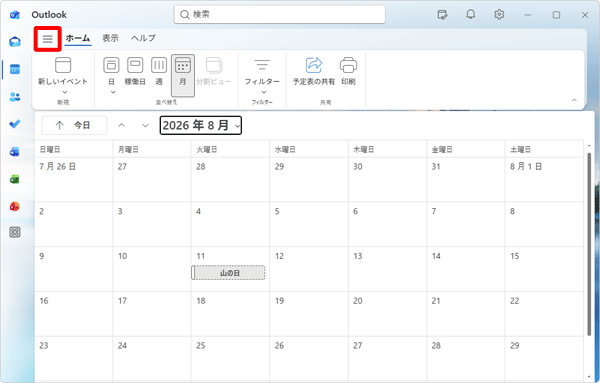Select August 16 cell

(73, 314)
